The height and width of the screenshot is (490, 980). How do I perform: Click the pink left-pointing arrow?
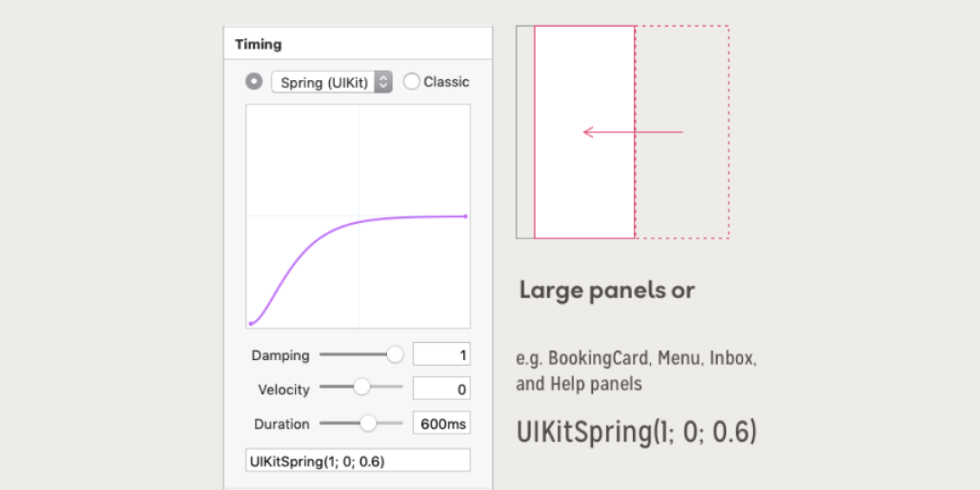tap(633, 131)
